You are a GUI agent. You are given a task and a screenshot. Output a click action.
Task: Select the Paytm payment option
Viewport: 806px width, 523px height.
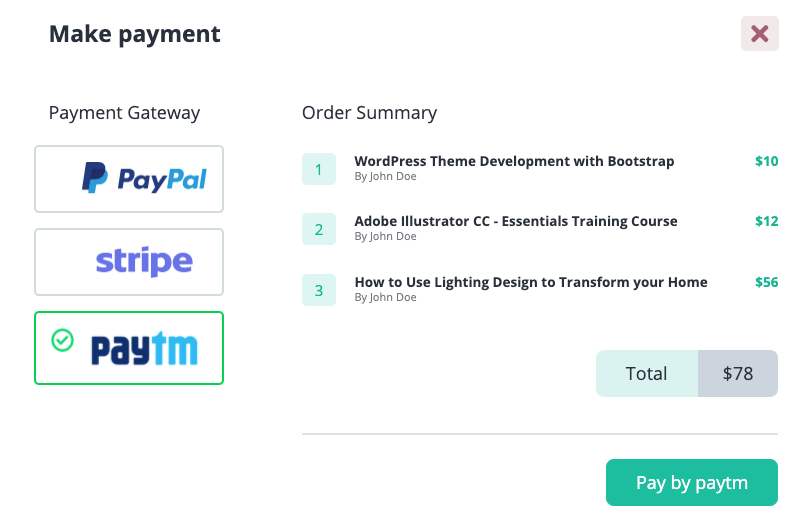(129, 348)
